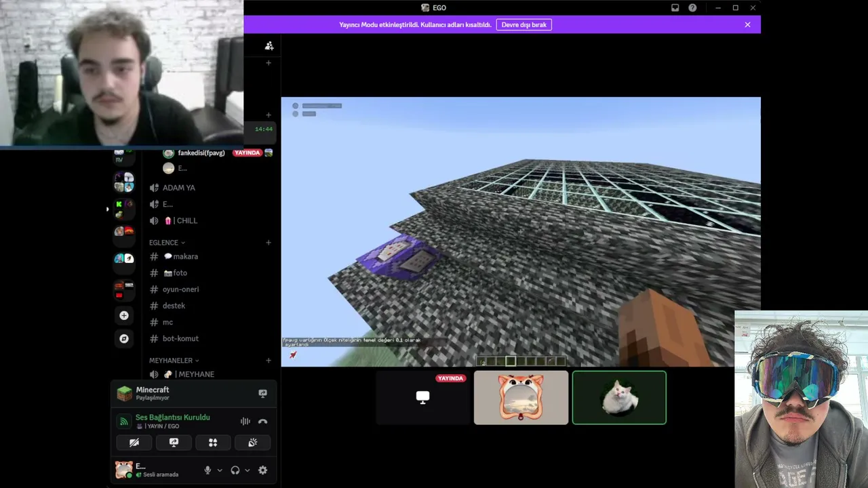Minimize the Discord window
The width and height of the screenshot is (868, 488).
pos(717,7)
